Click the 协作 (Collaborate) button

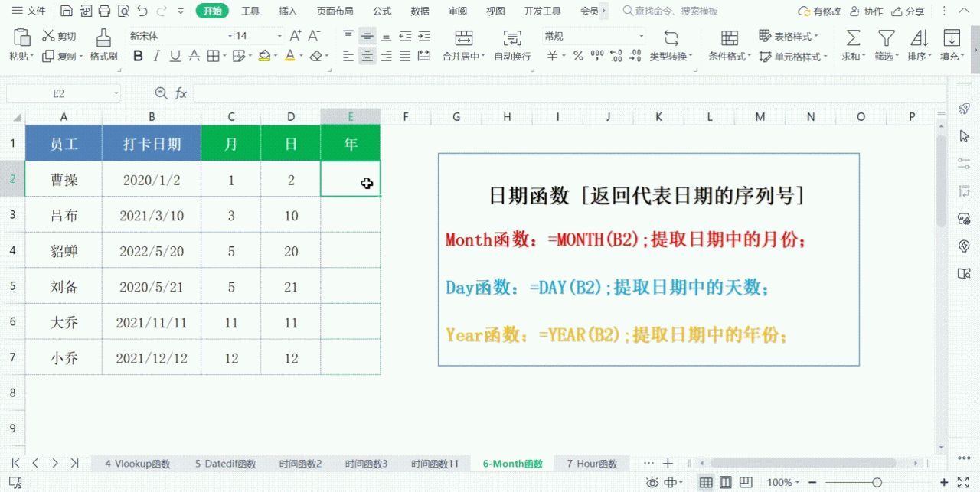click(x=867, y=11)
